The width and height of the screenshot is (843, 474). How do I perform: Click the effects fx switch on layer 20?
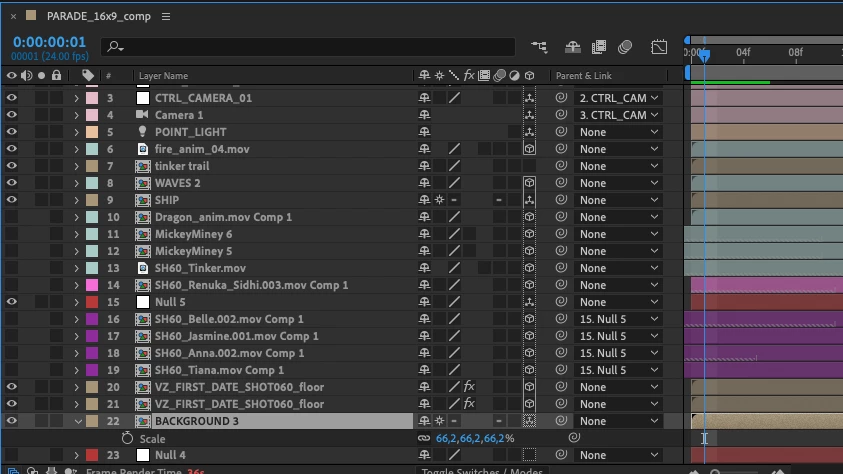click(469, 386)
